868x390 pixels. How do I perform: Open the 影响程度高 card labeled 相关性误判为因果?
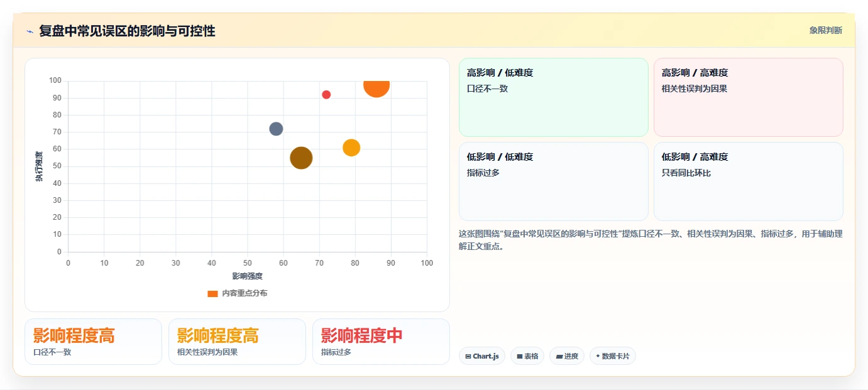click(x=237, y=342)
